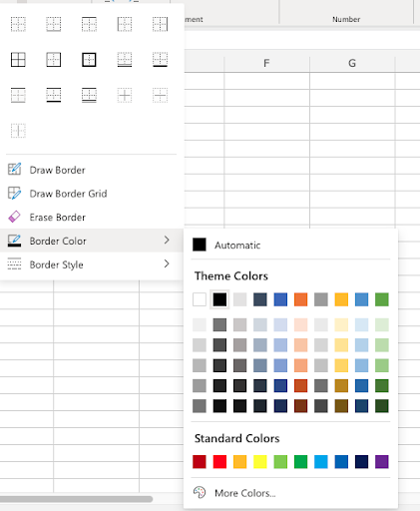
Task: Pick the Top and Double Bottom Border icon
Action: (89, 95)
